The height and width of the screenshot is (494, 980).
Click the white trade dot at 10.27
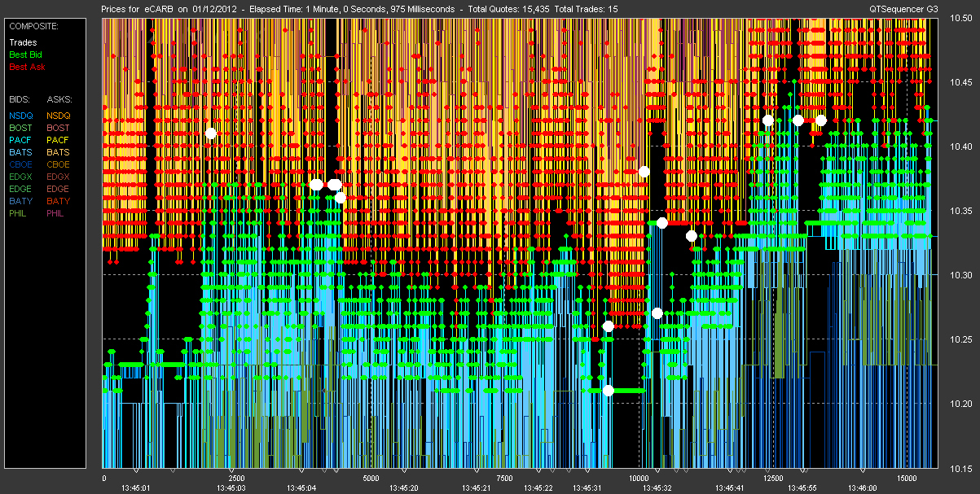[x=657, y=313]
